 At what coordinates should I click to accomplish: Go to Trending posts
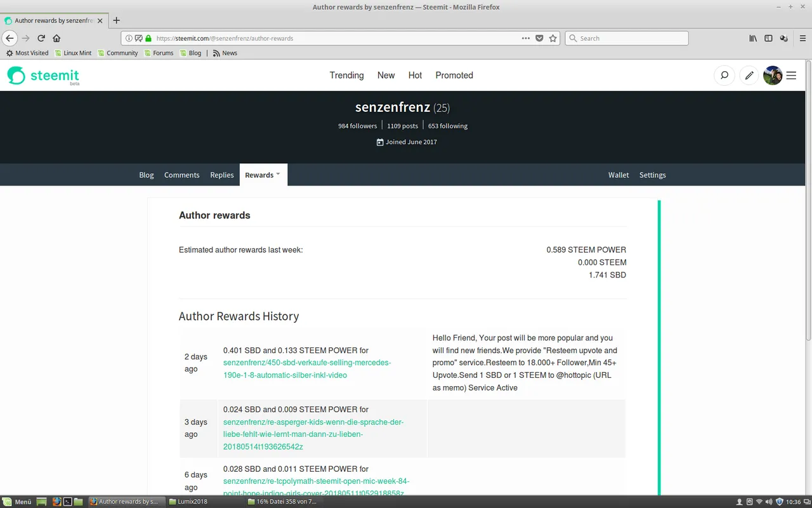[x=347, y=75]
